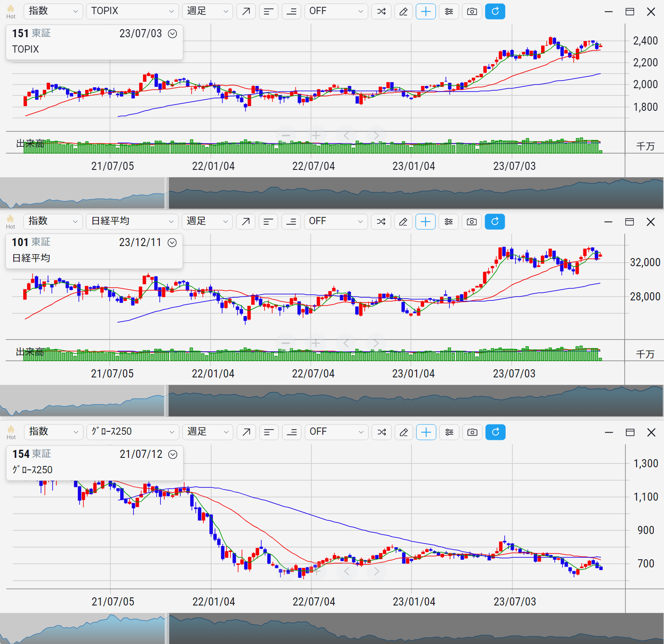The image size is (664, 644).
Task: Click the right-aligned lines icon in the 日経平均 toolbar
Action: (291, 222)
